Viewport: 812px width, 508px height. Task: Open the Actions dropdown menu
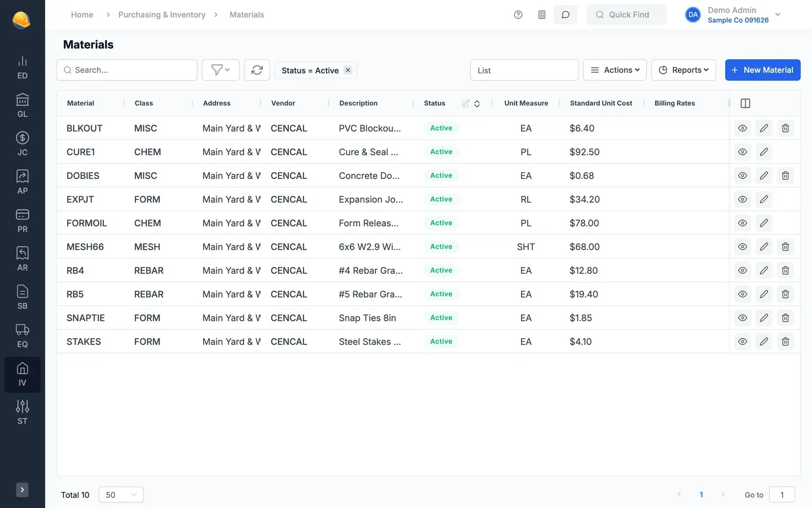(615, 70)
